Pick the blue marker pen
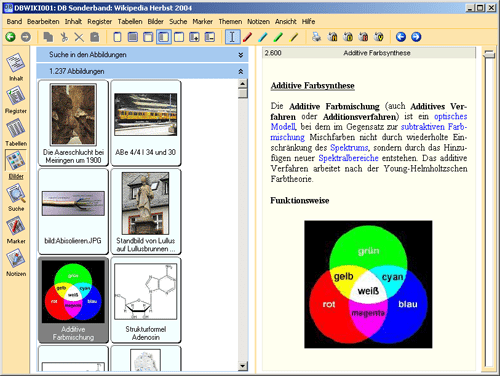Viewport: 500px width, 376px height. [x=263, y=37]
